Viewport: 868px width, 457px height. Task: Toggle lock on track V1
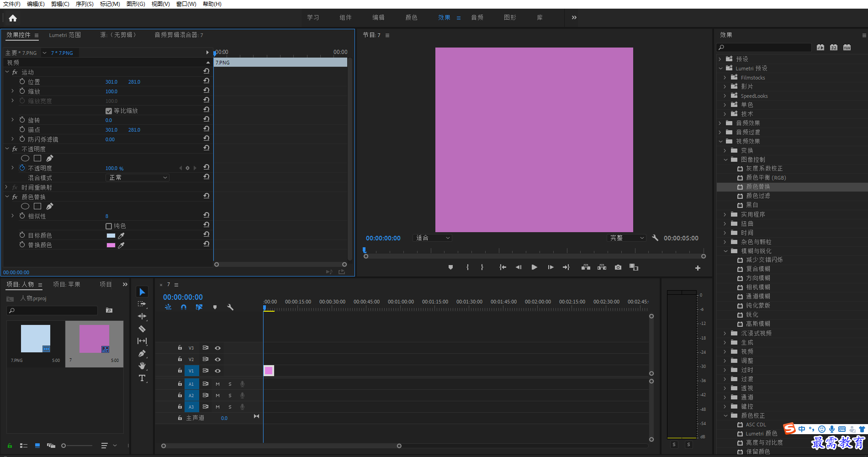[180, 371]
